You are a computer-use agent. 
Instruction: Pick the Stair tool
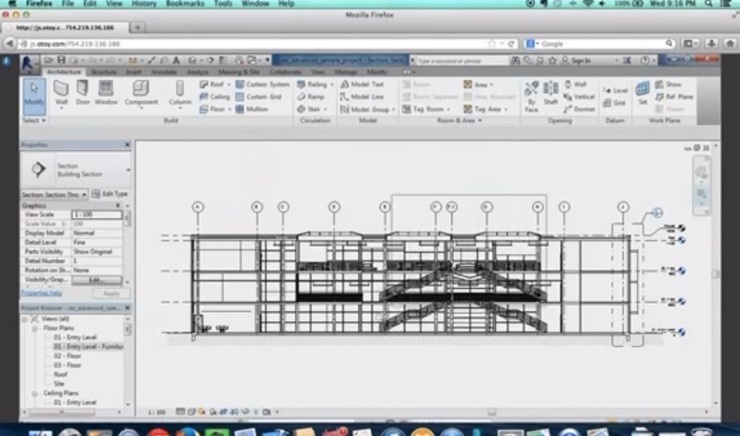coord(312,109)
